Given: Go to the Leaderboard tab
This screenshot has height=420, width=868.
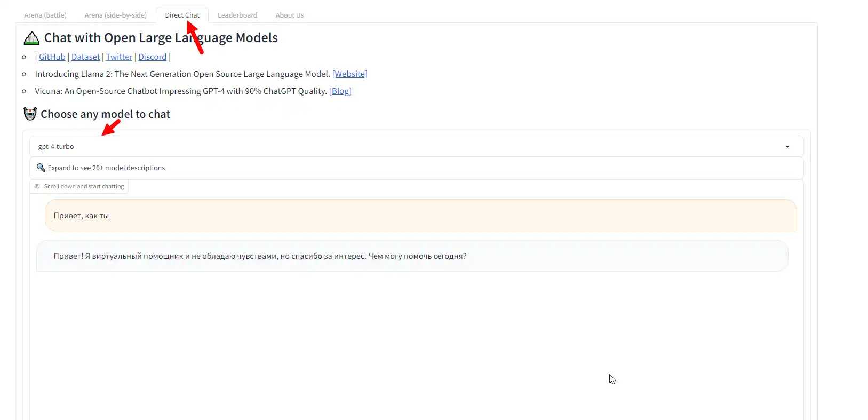Looking at the screenshot, I should (x=237, y=15).
